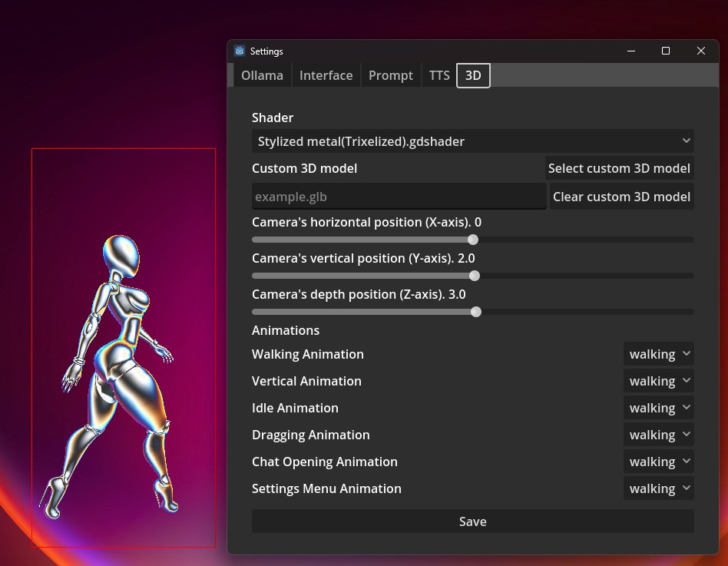Click Select custom 3D model button
Viewport: 728px width, 566px height.
619,168
